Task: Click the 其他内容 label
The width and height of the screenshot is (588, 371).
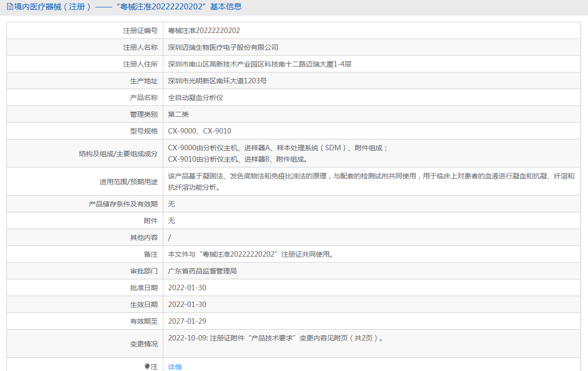Action: click(144, 237)
